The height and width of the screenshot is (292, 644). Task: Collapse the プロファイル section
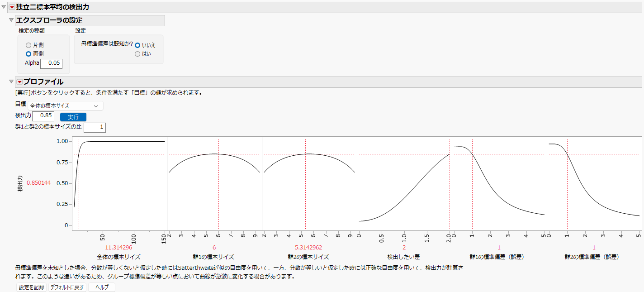click(x=11, y=82)
